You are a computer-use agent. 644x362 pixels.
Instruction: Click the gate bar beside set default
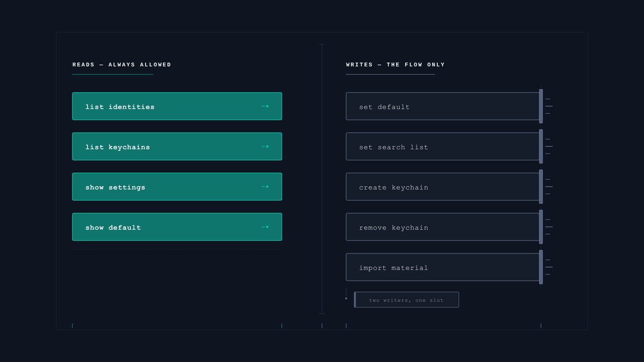[541, 106]
